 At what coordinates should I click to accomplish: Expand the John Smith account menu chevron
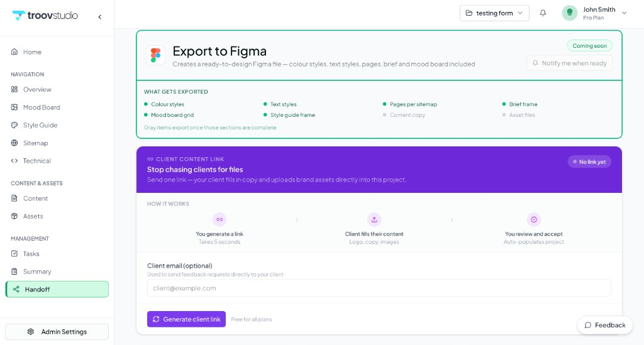click(625, 13)
